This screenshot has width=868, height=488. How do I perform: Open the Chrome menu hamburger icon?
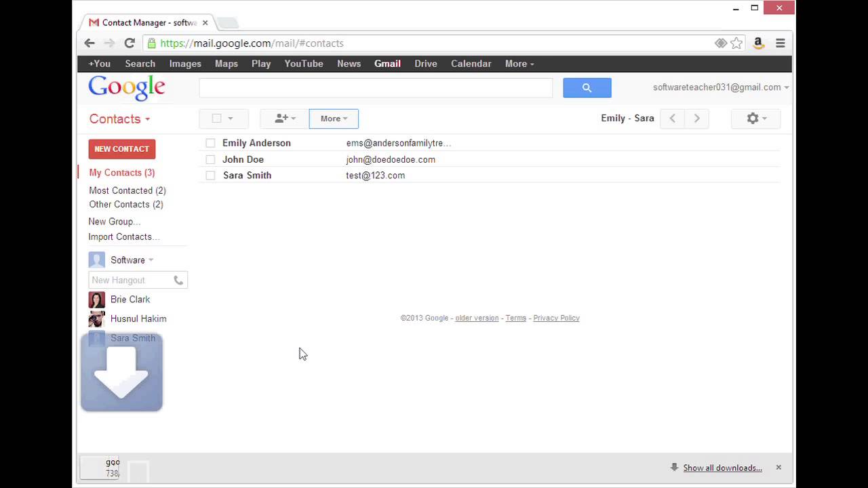tap(781, 43)
